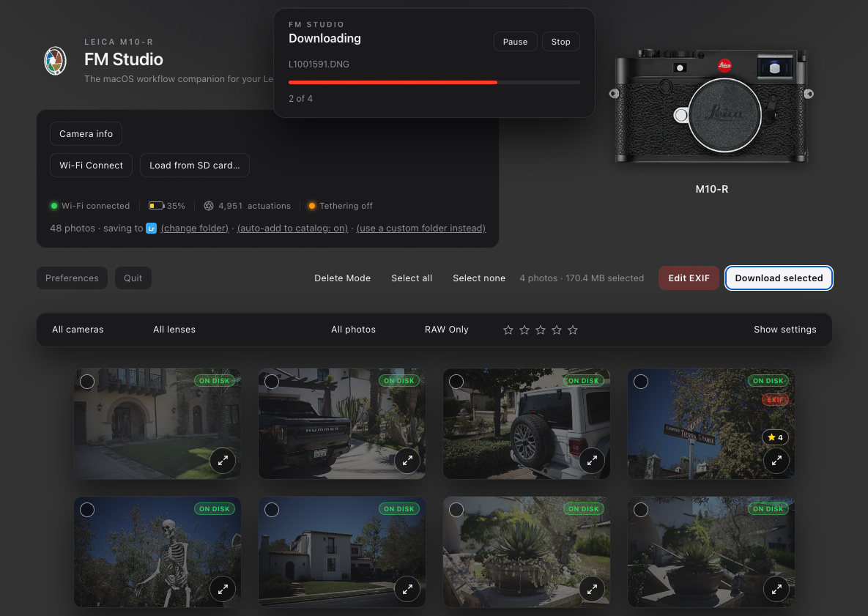Switch to RAW Only filter
This screenshot has height=616, width=868.
point(447,330)
